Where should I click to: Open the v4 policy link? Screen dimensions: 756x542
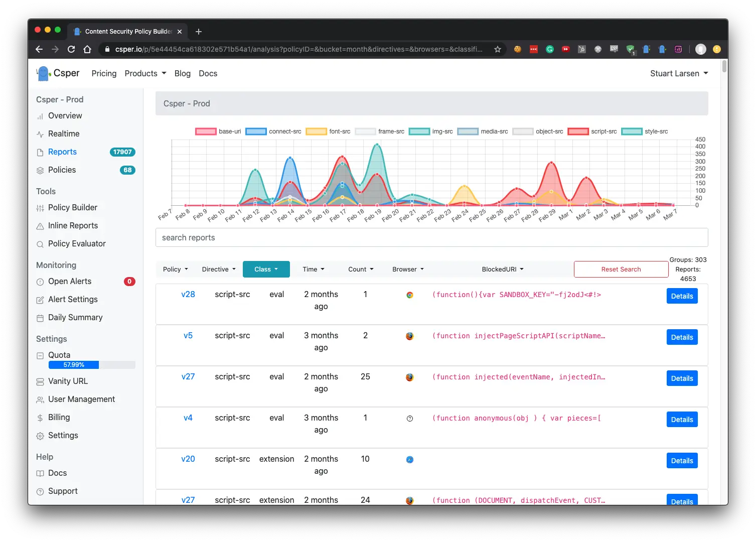tap(188, 418)
